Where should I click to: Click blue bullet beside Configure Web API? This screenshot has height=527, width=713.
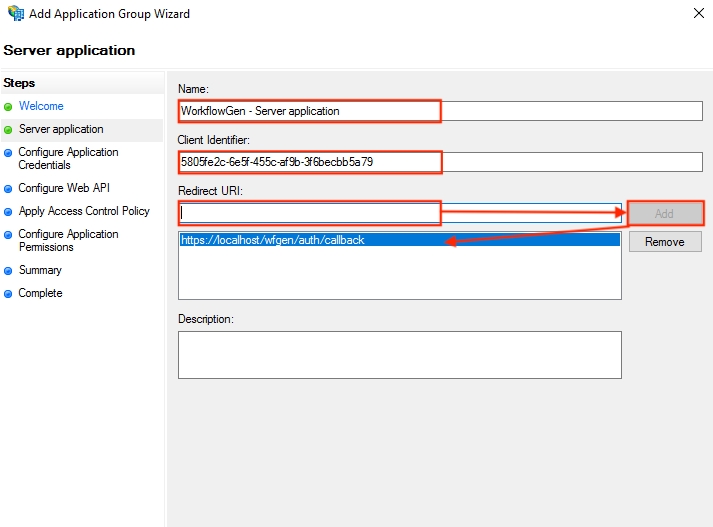(9, 188)
